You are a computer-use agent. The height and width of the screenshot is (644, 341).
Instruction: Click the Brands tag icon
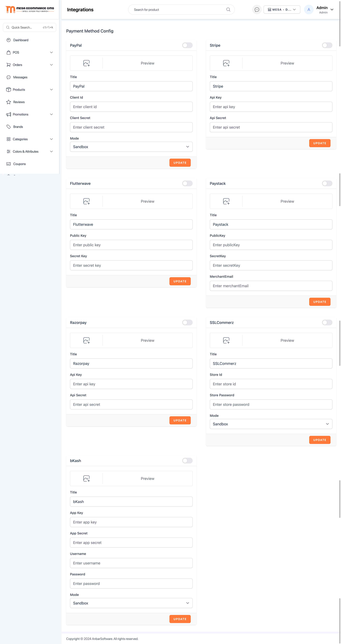[8, 127]
